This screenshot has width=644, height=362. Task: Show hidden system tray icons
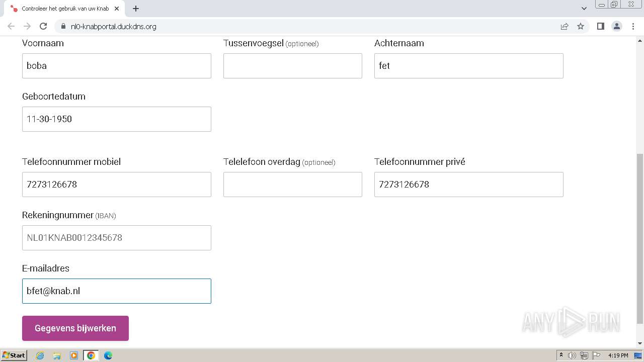point(561,355)
